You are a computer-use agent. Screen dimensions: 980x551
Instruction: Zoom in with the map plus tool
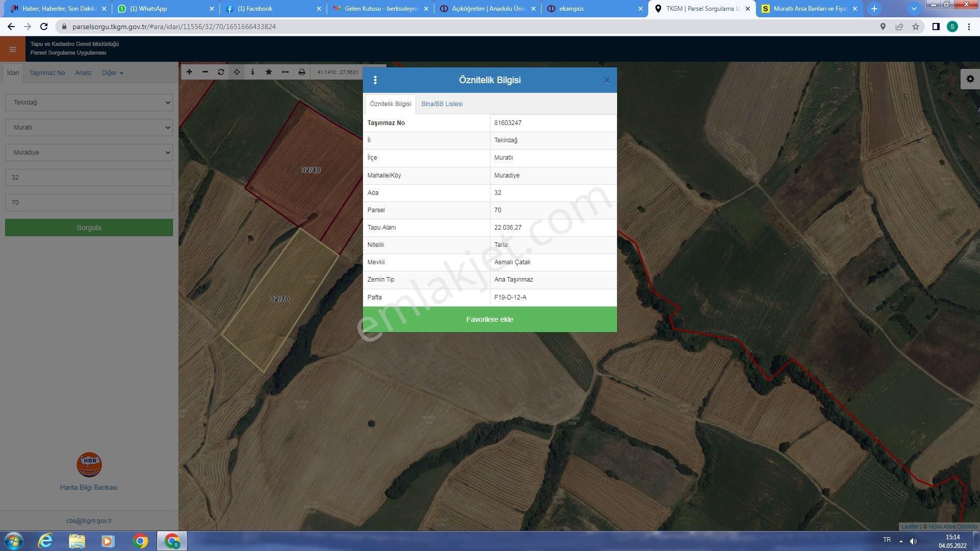point(189,72)
